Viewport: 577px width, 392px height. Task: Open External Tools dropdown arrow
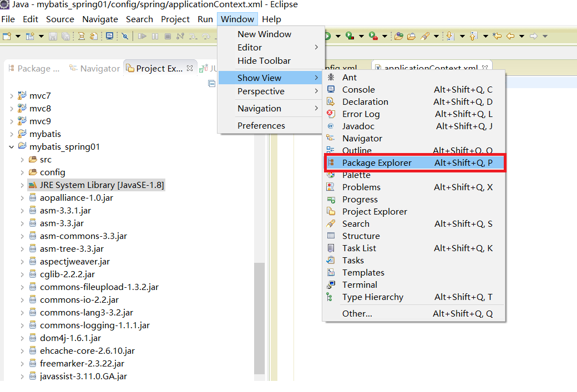click(x=384, y=36)
